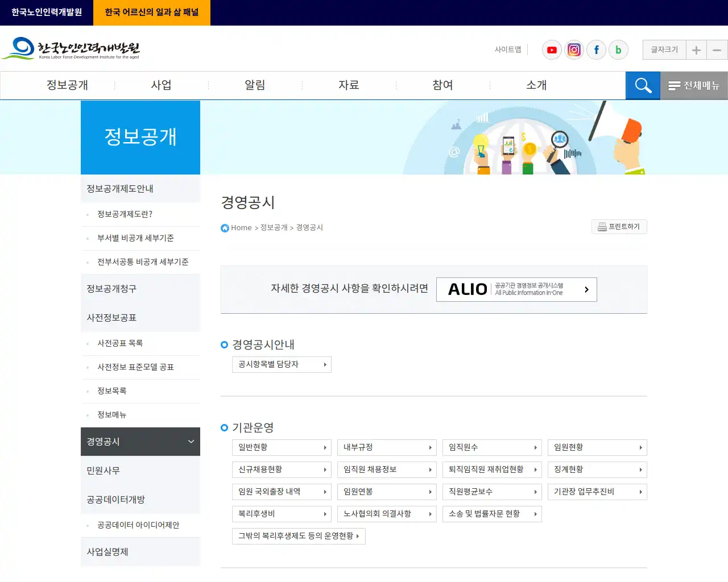Open the 알림 main menu
Screen dimensions: 728x582
(255, 85)
